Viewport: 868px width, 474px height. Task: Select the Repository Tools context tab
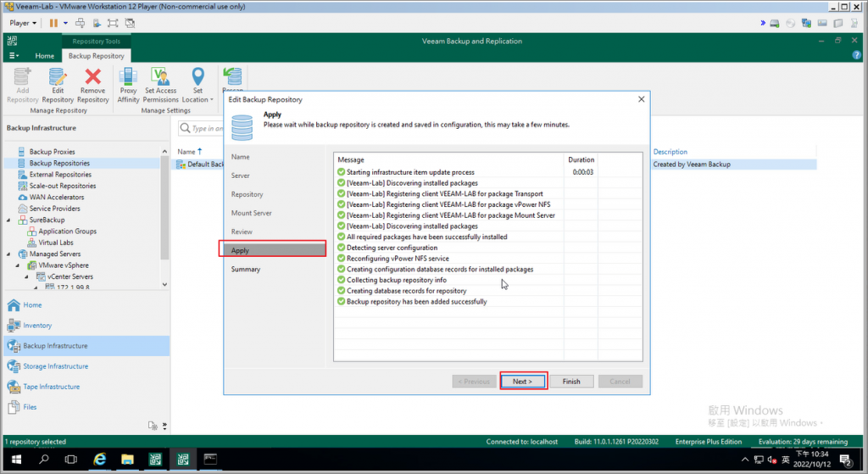click(97, 42)
